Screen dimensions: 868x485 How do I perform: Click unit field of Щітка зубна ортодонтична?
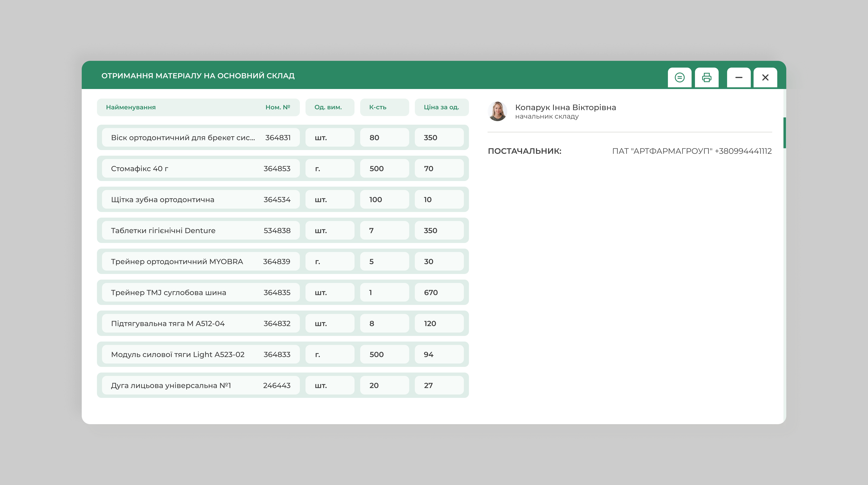click(330, 199)
